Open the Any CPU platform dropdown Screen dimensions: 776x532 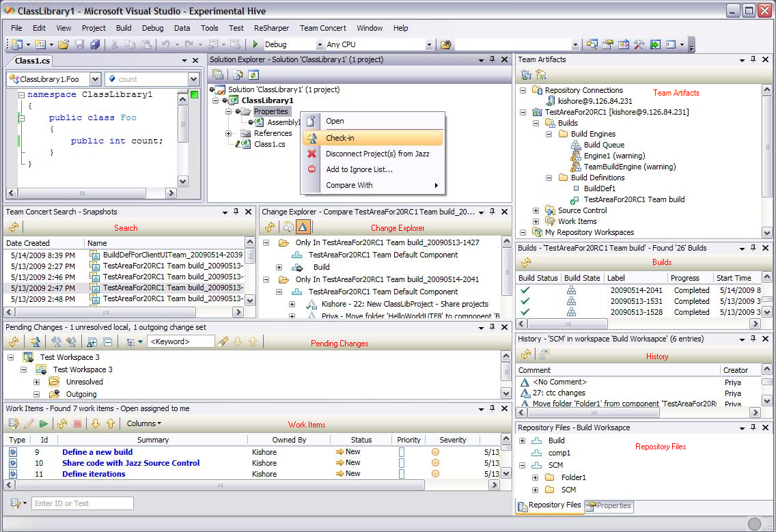428,44
